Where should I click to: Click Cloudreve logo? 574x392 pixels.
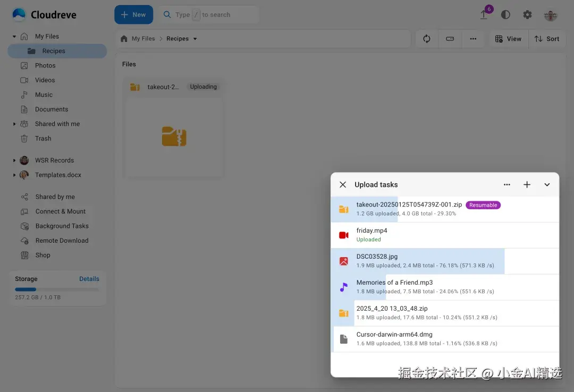(44, 15)
